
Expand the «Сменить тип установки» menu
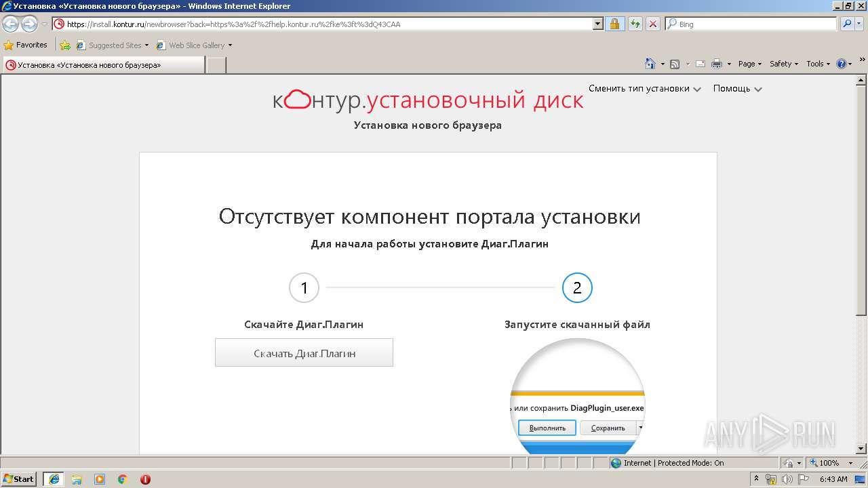pyautogui.click(x=645, y=89)
